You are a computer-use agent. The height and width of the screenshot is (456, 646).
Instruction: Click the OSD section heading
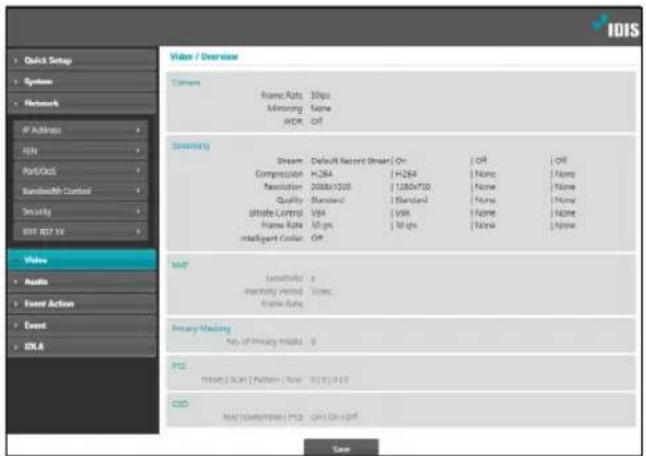coord(180,404)
